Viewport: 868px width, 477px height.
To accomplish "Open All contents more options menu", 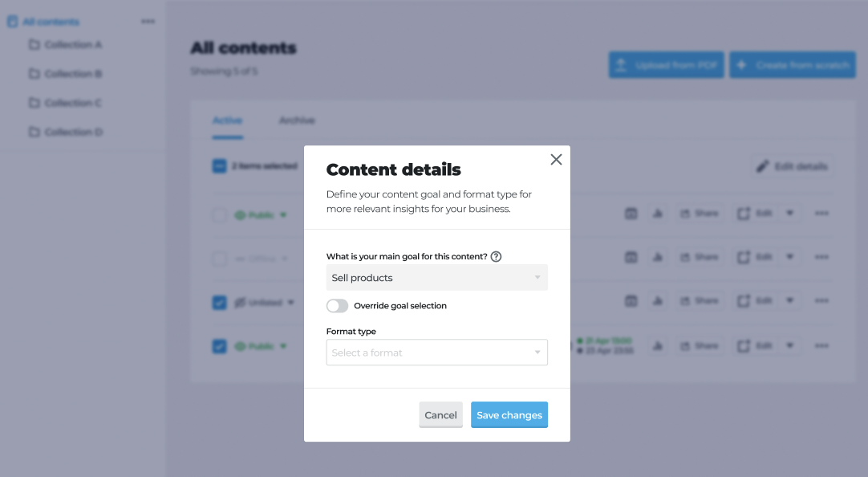I will pos(148,22).
